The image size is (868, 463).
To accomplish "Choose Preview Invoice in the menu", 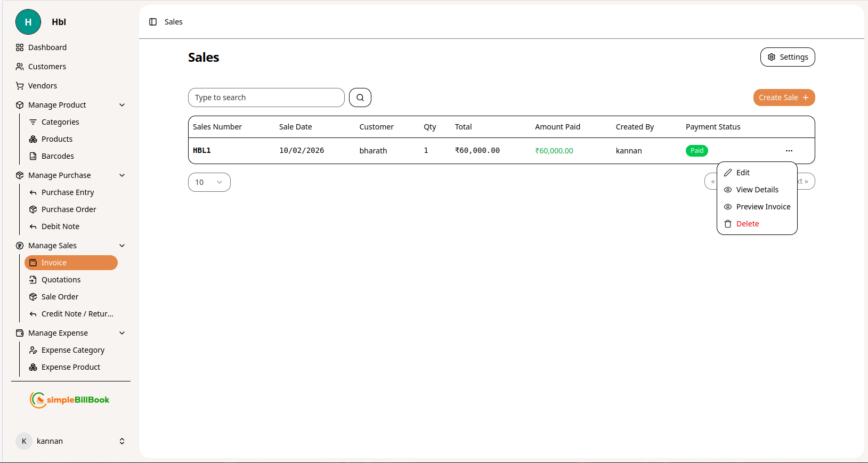I will pos(762,207).
